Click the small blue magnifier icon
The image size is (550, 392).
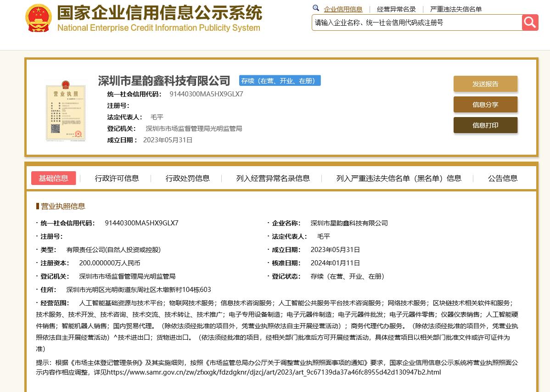(x=316, y=8)
